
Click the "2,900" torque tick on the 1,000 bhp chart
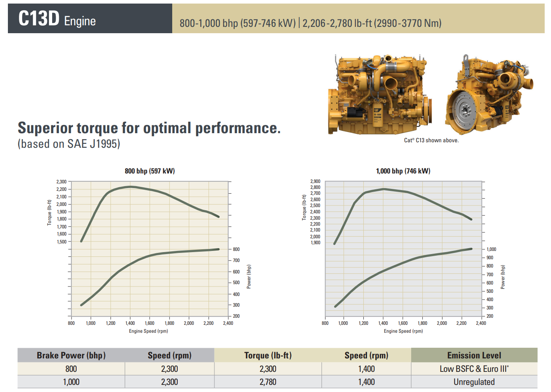click(315, 181)
